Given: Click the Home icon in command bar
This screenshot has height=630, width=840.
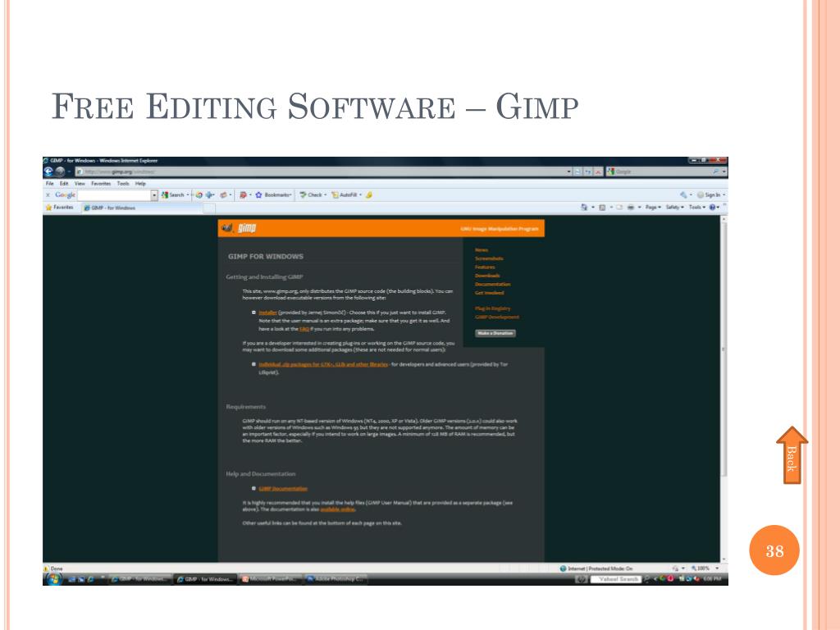Looking at the screenshot, I should 584,208.
